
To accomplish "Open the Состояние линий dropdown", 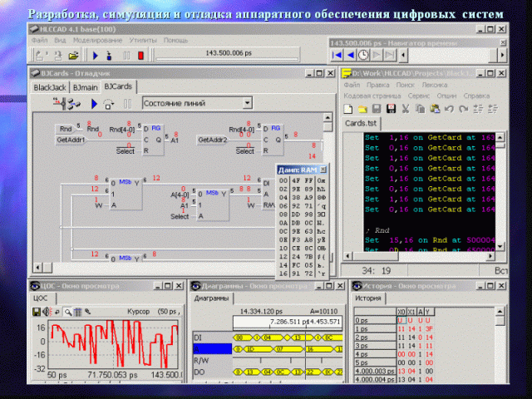I will (x=248, y=103).
